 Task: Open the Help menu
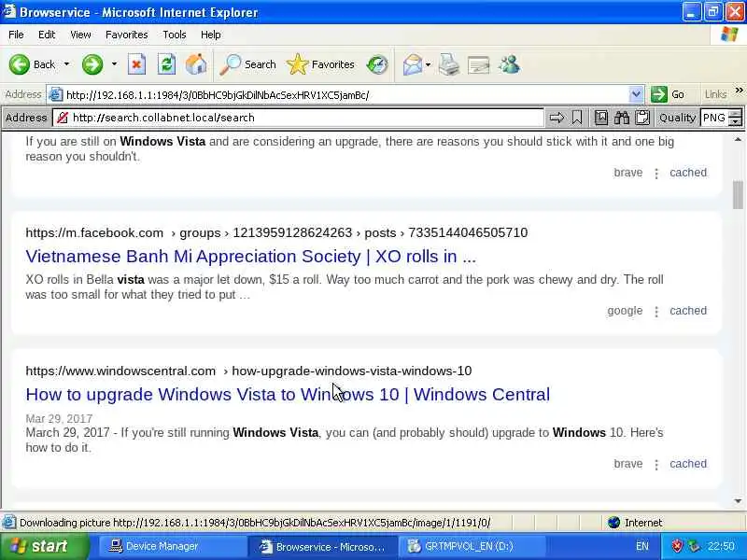(211, 35)
